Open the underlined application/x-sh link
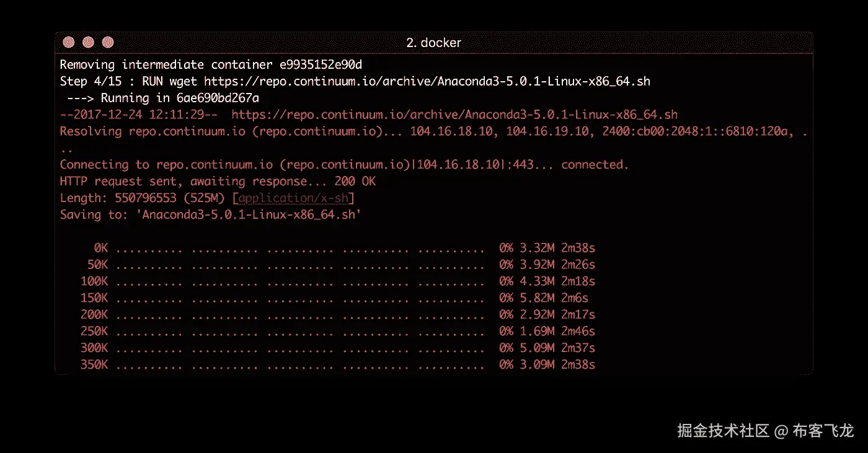The height and width of the screenshot is (453, 868). (294, 198)
